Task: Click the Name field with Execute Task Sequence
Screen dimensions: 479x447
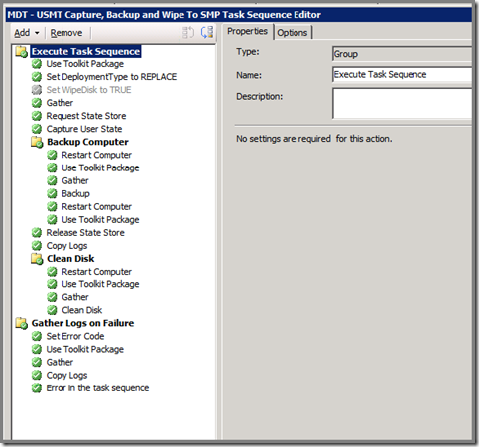Action: [x=402, y=74]
